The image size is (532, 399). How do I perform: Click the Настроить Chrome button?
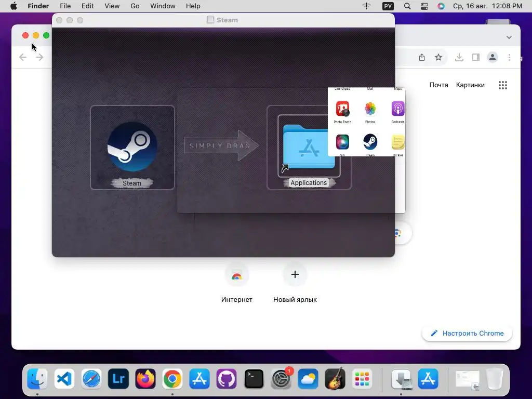[x=467, y=333]
